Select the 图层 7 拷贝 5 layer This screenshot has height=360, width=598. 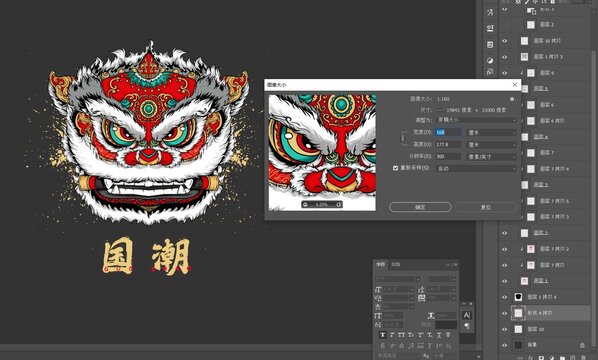click(554, 201)
